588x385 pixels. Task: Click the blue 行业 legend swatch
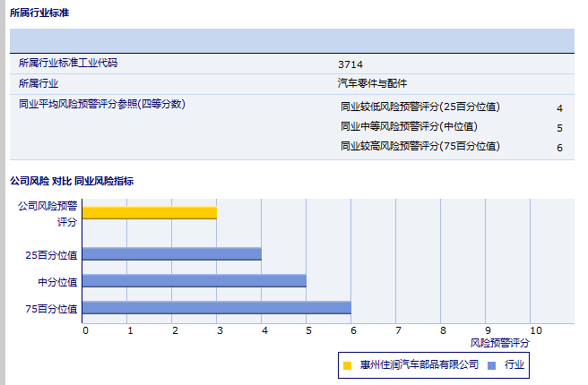[x=491, y=365]
